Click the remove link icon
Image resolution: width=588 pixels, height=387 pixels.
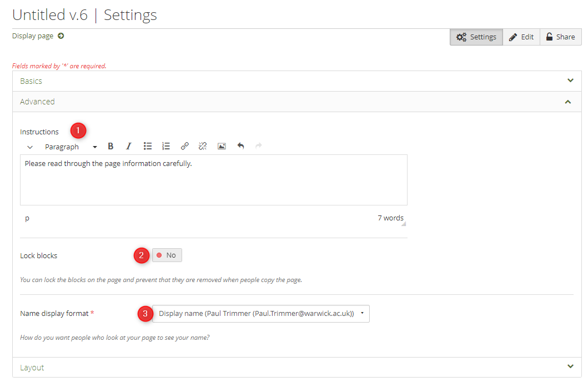tap(203, 147)
